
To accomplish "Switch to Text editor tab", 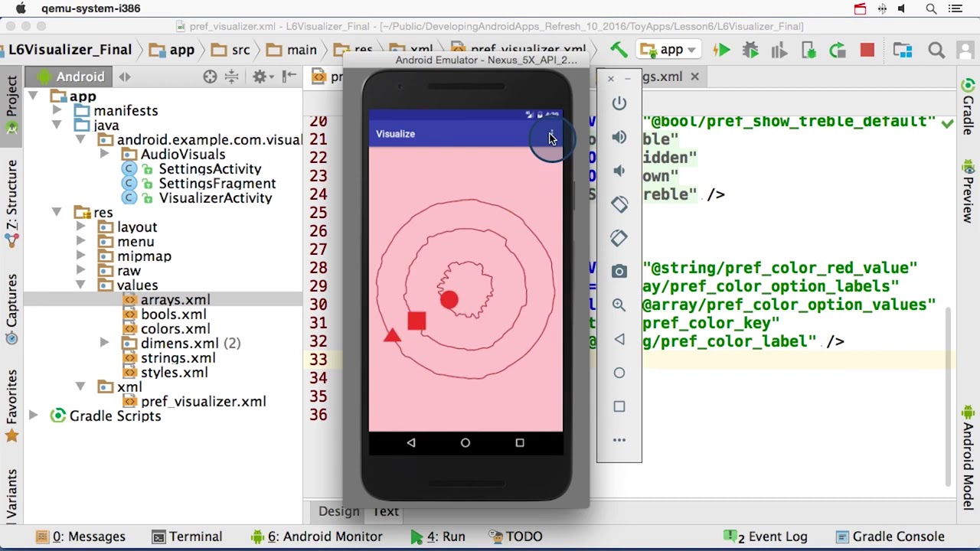I will tap(386, 511).
